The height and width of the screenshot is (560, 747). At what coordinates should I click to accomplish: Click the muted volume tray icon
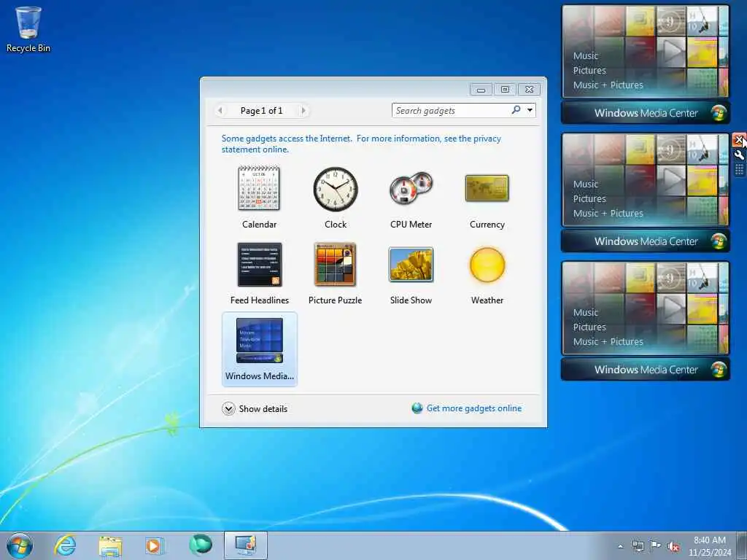click(673, 546)
